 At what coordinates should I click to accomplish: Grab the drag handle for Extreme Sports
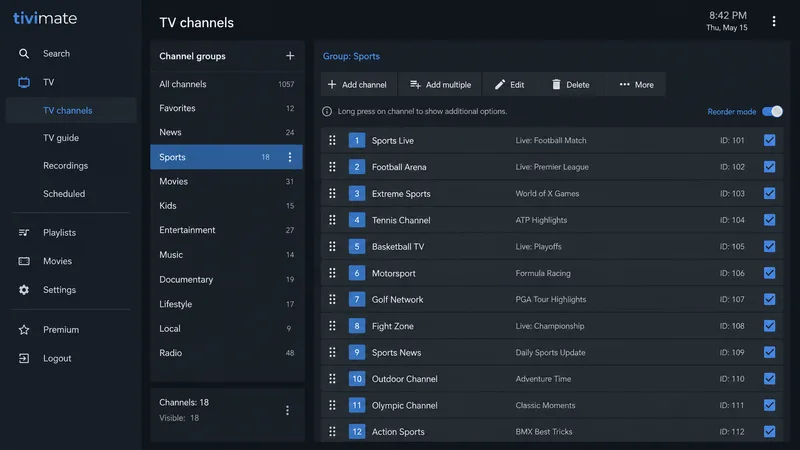click(x=332, y=193)
